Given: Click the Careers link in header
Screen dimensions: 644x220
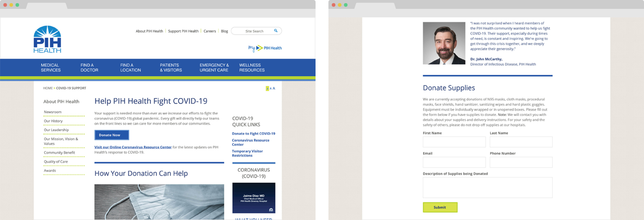Looking at the screenshot, I should click(x=210, y=31).
